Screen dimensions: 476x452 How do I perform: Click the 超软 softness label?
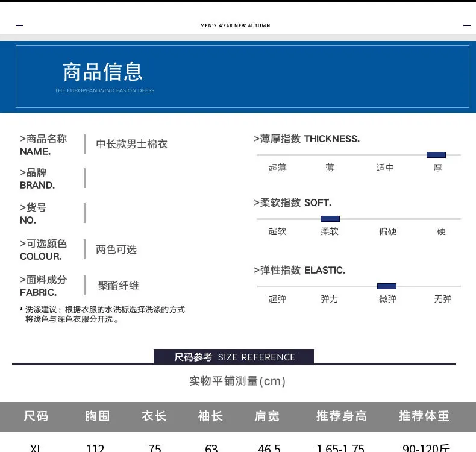277,231
